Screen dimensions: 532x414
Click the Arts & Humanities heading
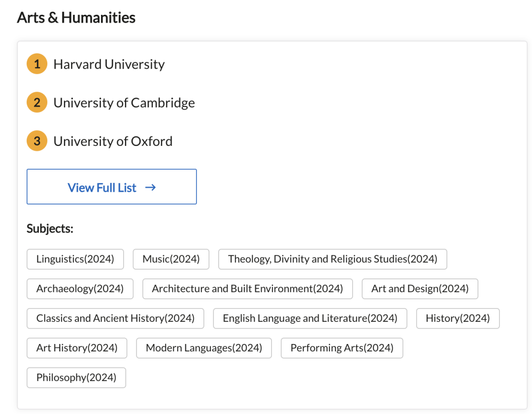coord(76,18)
